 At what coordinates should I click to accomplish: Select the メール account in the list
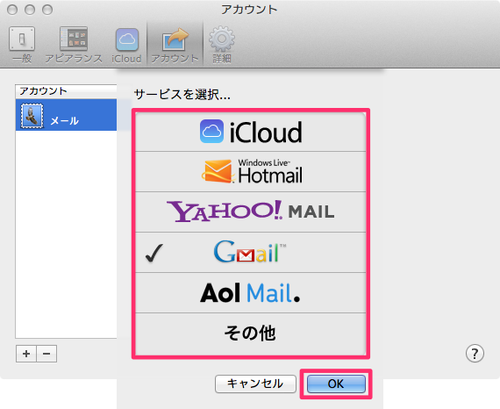[66, 115]
